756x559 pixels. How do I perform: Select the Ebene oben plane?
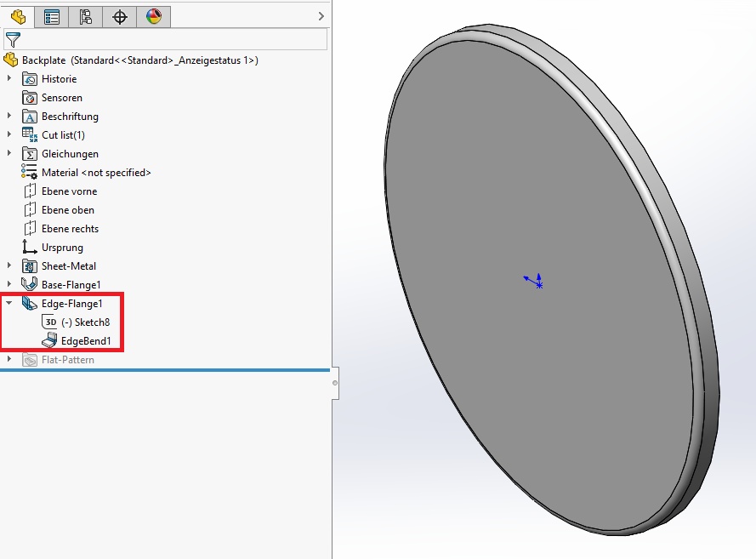68,210
